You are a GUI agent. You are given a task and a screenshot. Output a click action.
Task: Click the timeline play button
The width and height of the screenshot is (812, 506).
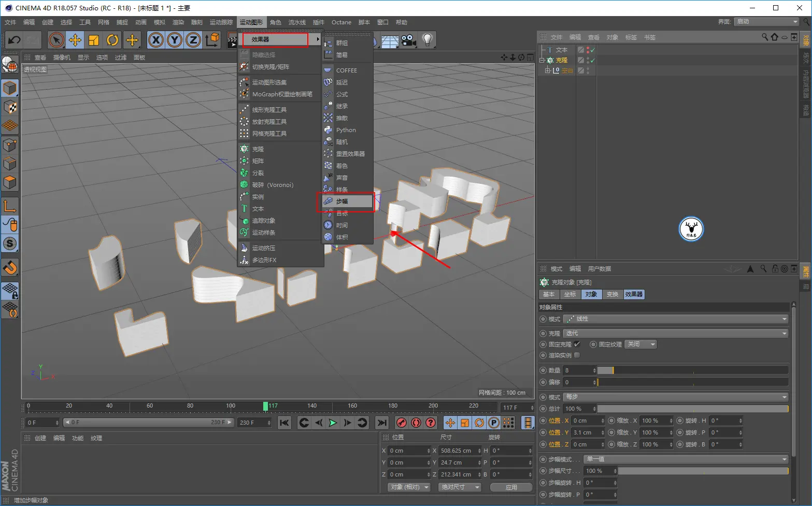click(x=333, y=423)
